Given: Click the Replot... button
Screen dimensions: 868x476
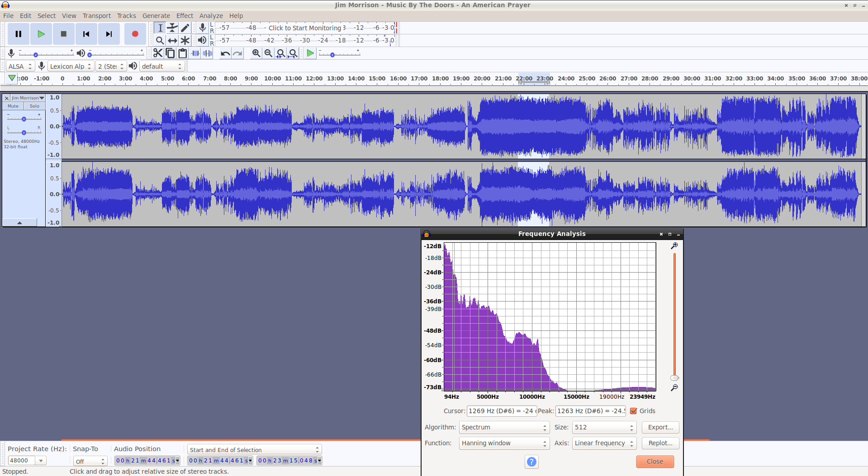Looking at the screenshot, I should pyautogui.click(x=660, y=443).
